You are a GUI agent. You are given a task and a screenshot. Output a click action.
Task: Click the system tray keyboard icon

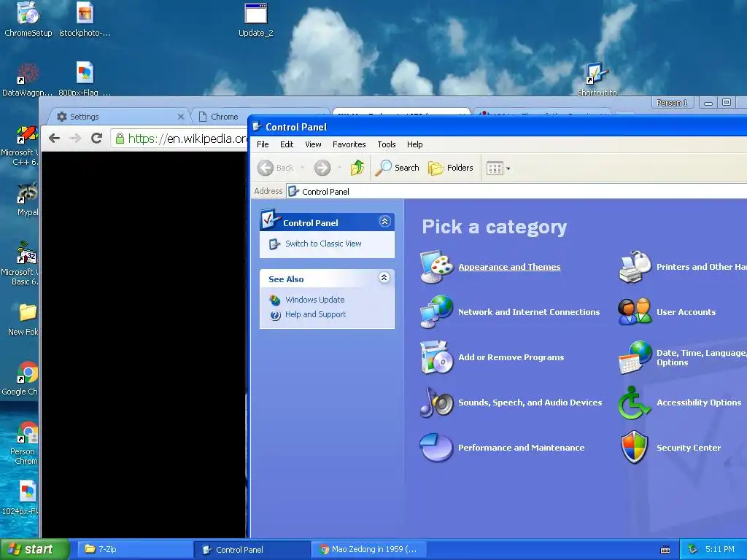(x=665, y=550)
